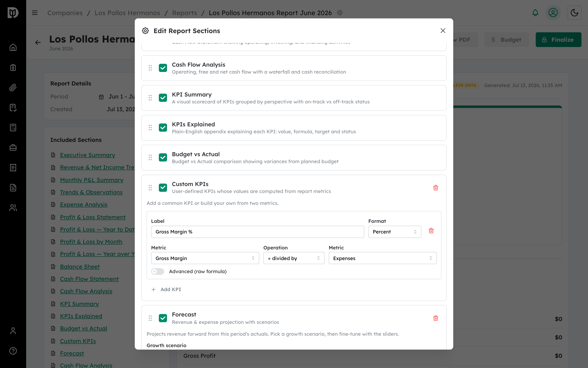Click the report settings gear in breadcrumb
588x368 pixels.
340,13
